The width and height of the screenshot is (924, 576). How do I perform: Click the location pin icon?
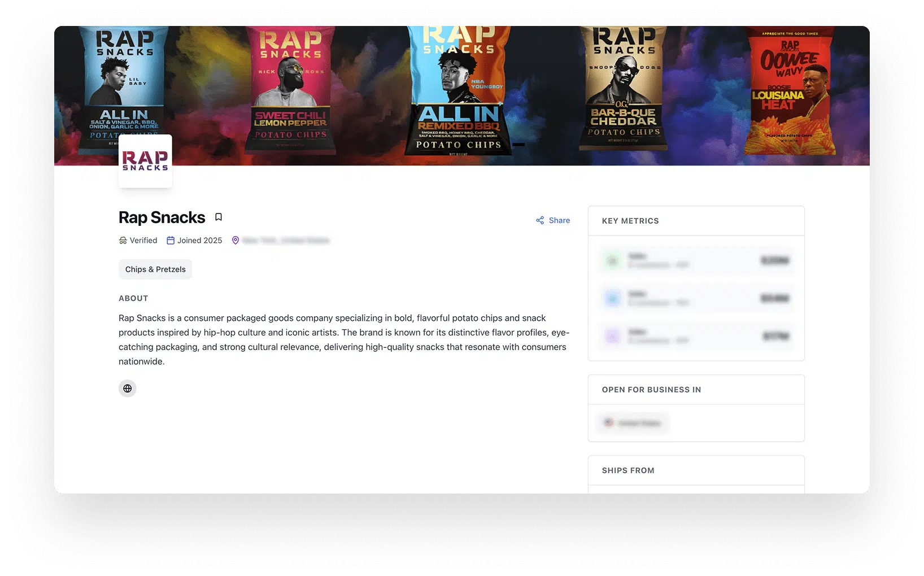(x=235, y=240)
